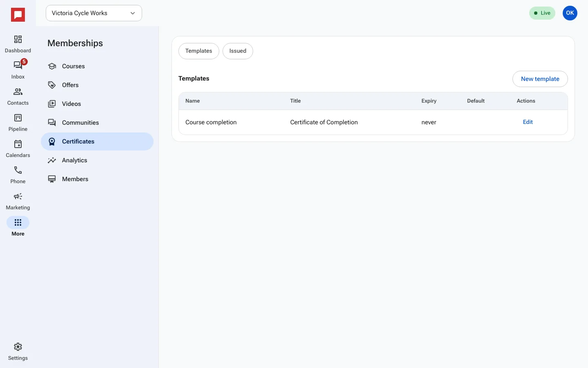Click the Memberships heading

(x=75, y=43)
